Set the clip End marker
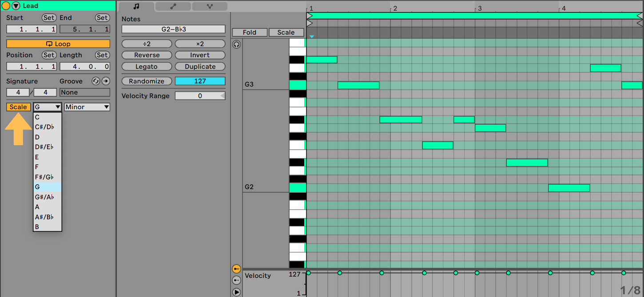The height and width of the screenshot is (297, 644). coord(102,18)
